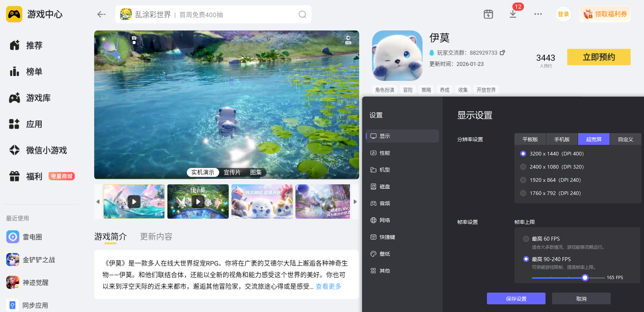Select 网络 settings category
644x312 pixels.
[402, 220]
